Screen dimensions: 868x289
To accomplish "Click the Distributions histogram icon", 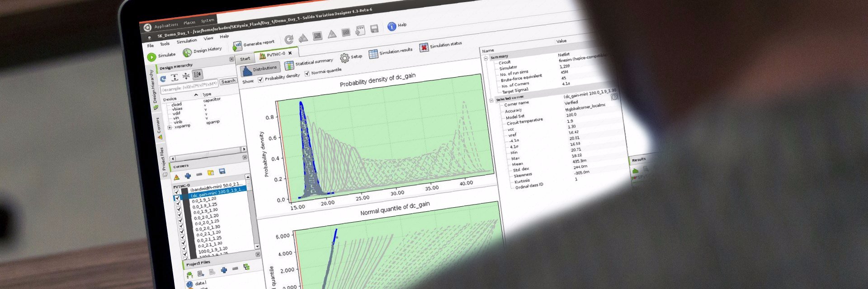I will (x=246, y=71).
